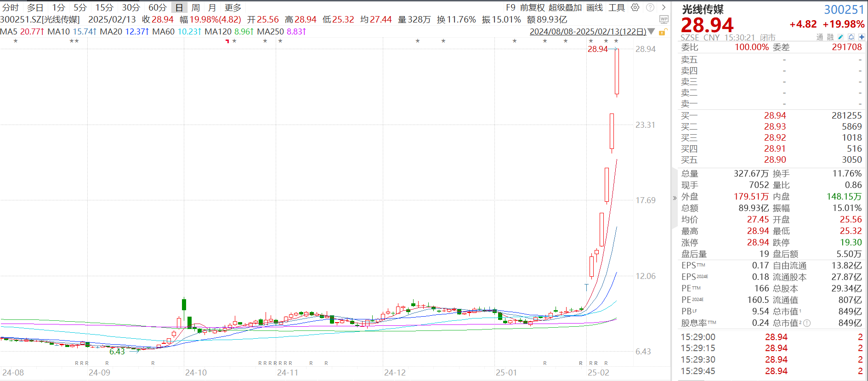Click the MA10 15.74 indicator label
Image resolution: width=868 pixels, height=381 pixels.
pos(72,32)
